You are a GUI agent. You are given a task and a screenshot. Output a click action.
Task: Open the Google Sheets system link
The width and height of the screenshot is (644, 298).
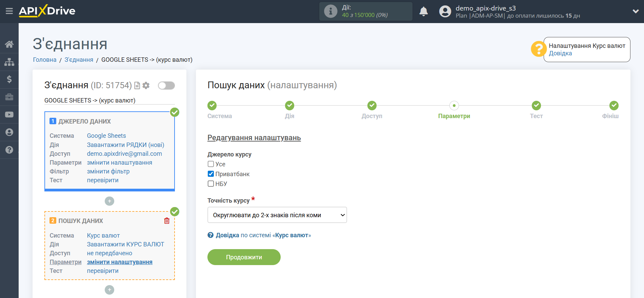[106, 136]
